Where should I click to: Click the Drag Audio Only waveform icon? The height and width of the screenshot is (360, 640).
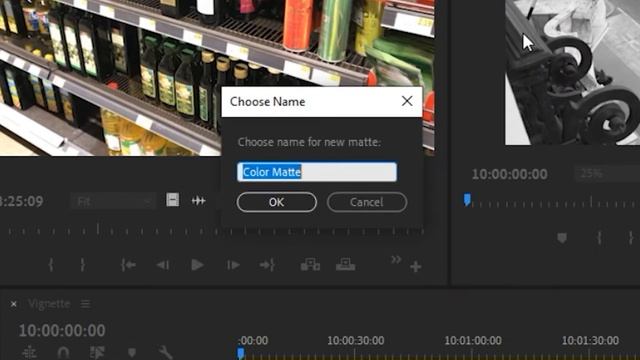(x=198, y=200)
